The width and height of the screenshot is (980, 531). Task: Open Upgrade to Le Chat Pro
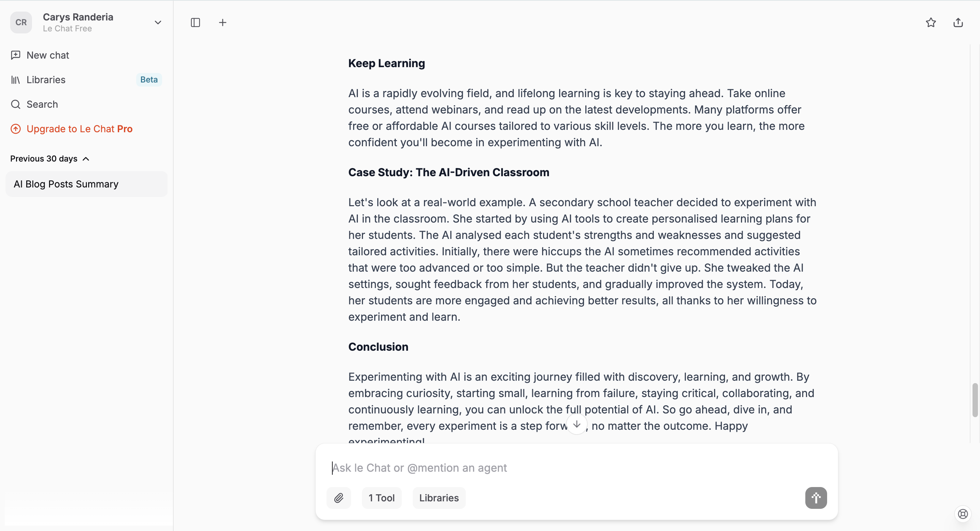coord(79,128)
